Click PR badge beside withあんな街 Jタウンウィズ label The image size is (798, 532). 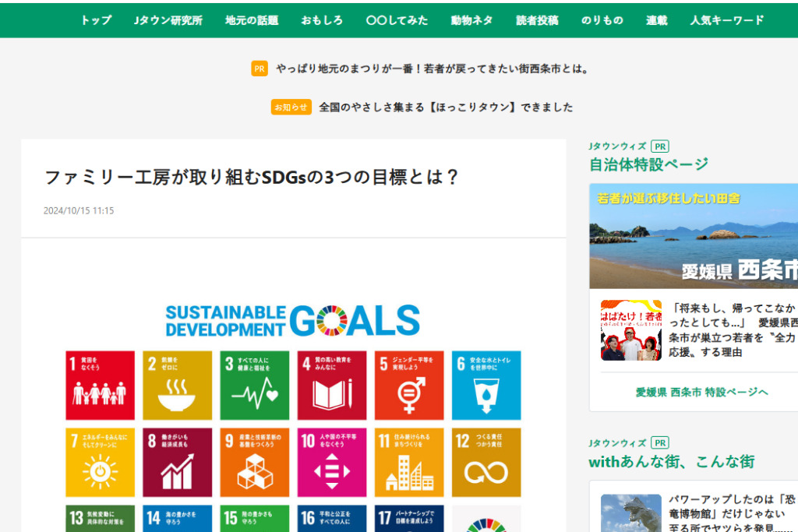click(x=660, y=442)
